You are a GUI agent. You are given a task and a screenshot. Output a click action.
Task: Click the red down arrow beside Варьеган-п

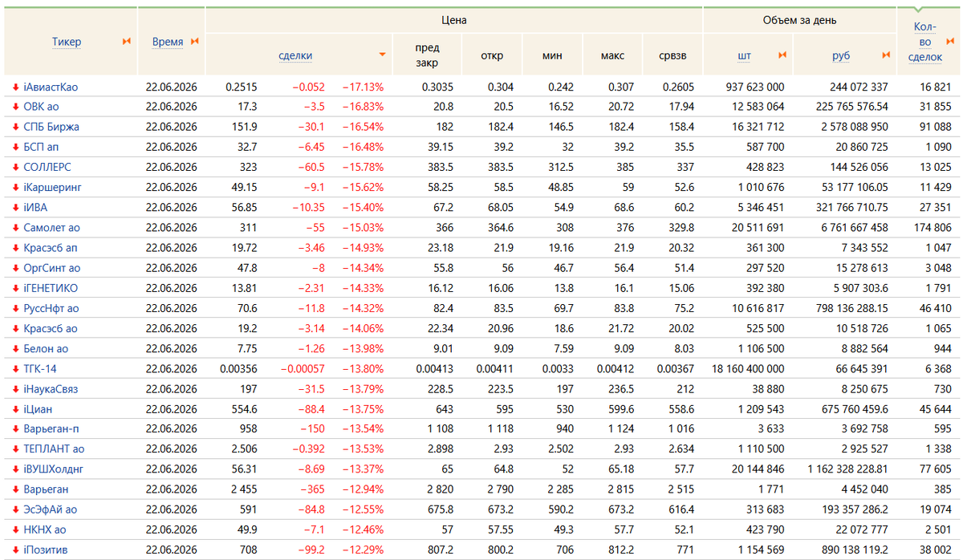[x=14, y=429]
